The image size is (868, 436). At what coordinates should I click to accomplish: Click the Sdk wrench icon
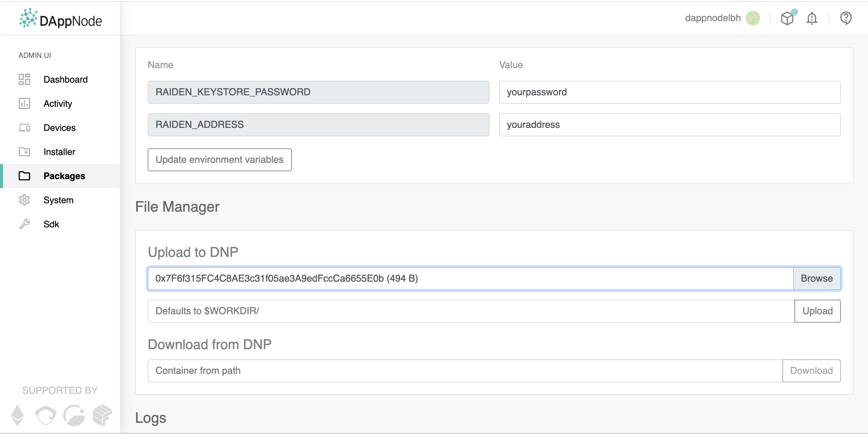click(x=24, y=224)
